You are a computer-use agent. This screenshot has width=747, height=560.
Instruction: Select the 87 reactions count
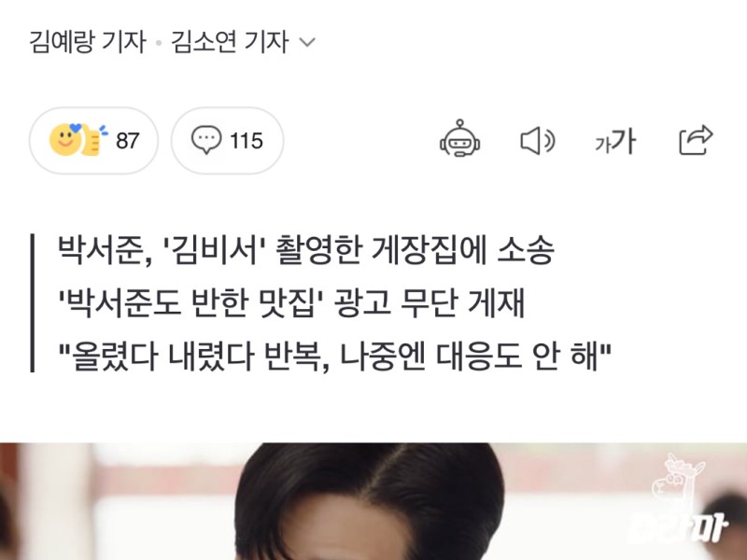tap(128, 141)
